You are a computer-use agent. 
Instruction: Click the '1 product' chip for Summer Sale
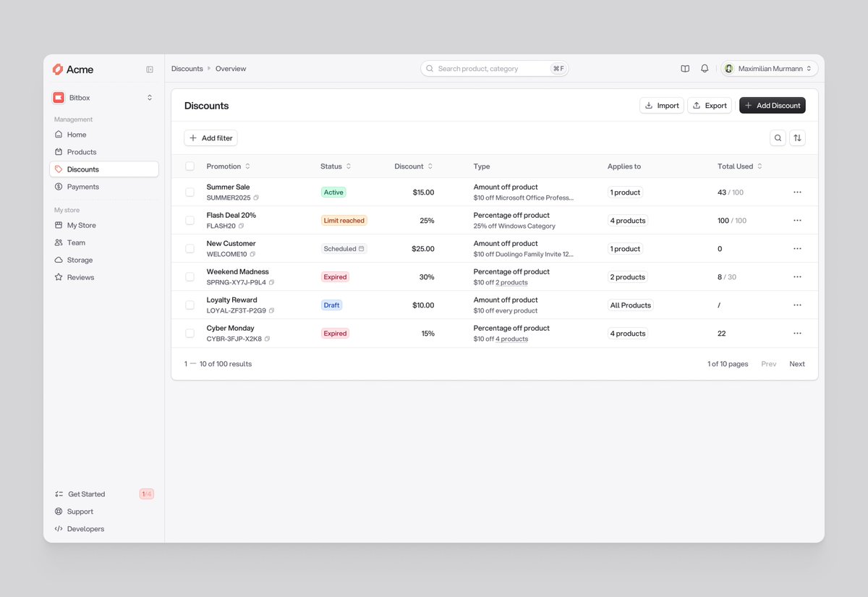click(626, 192)
